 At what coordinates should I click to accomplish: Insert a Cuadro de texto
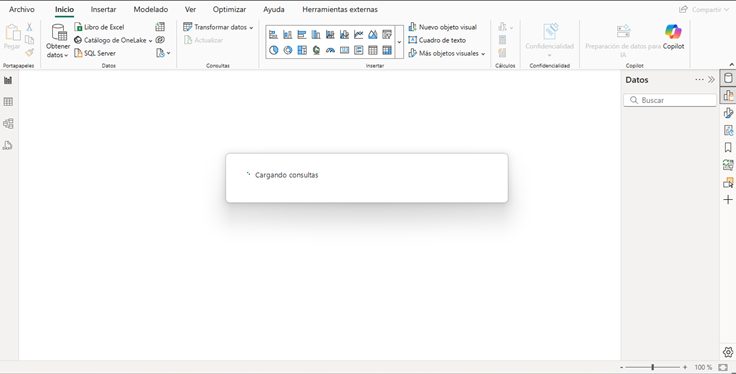coord(437,40)
